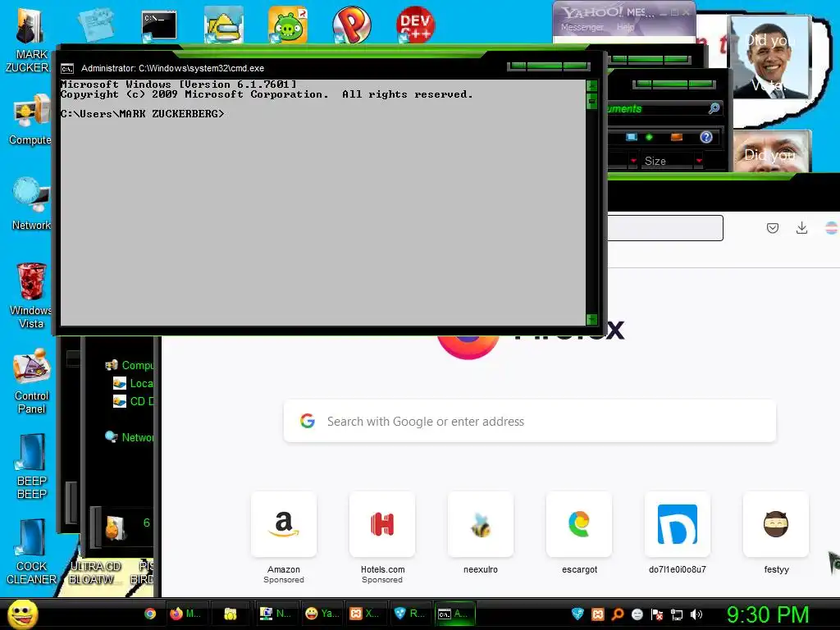This screenshot has height=630, width=840.
Task: Click the Google search box in Firefox
Action: [530, 421]
